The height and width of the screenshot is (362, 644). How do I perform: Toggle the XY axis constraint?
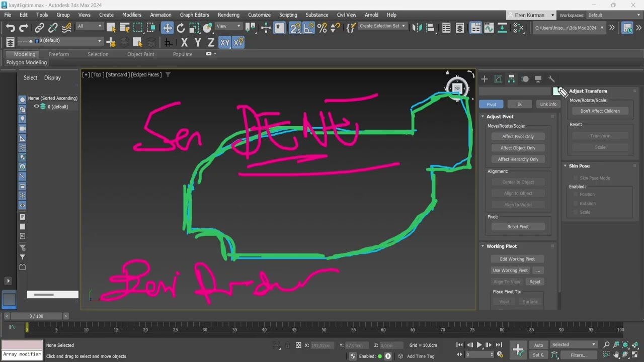pyautogui.click(x=225, y=43)
